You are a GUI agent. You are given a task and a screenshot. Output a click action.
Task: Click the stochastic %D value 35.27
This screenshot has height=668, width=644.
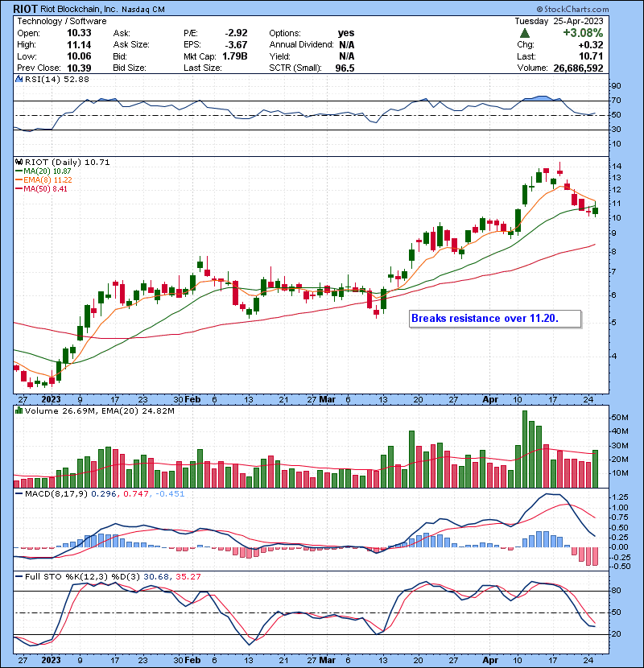coord(188,577)
